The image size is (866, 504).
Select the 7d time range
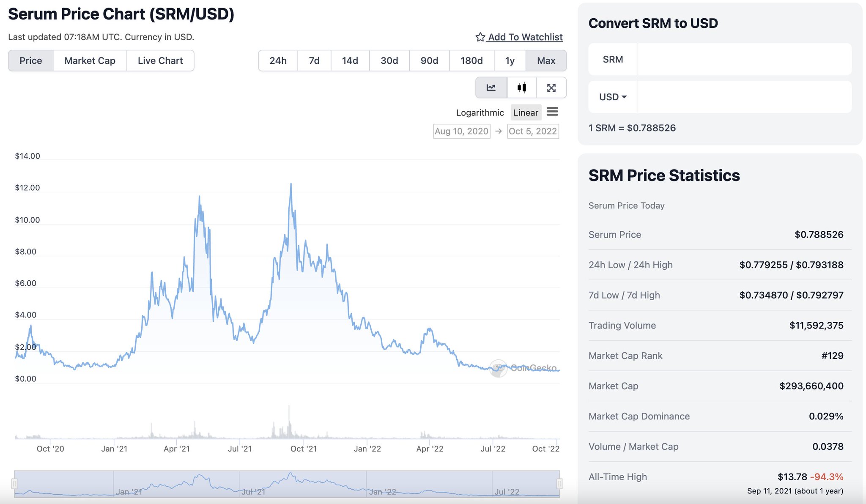click(314, 60)
